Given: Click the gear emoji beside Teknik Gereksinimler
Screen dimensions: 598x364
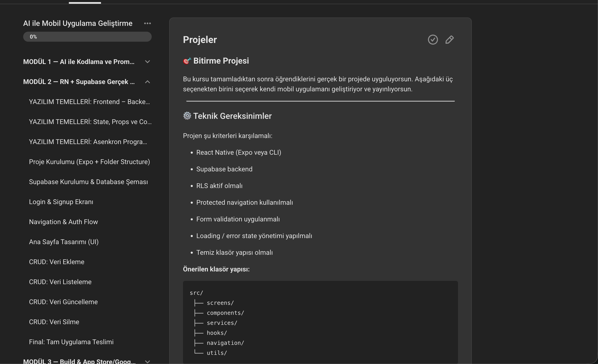Looking at the screenshot, I should pyautogui.click(x=187, y=116).
